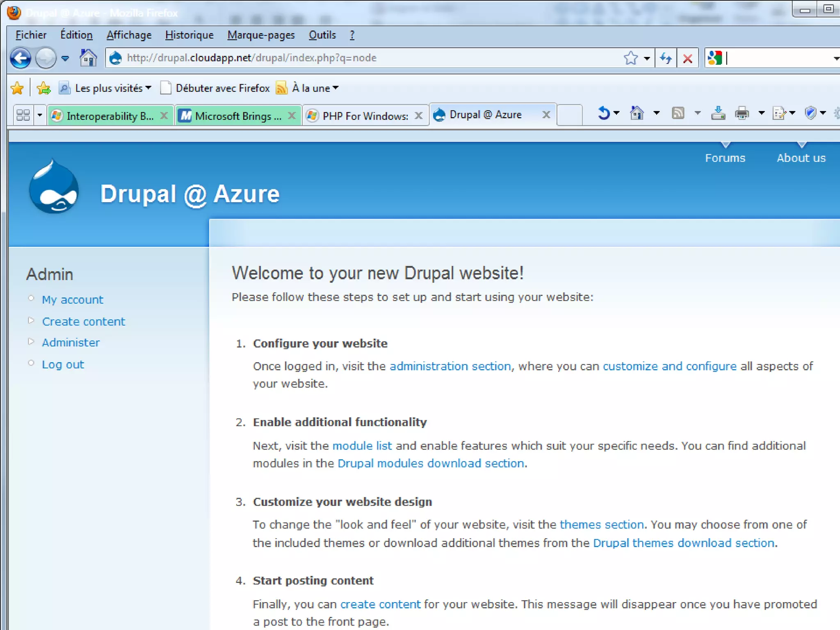Image resolution: width=840 pixels, height=630 pixels.
Task: Click Log out link
Action: [63, 364]
